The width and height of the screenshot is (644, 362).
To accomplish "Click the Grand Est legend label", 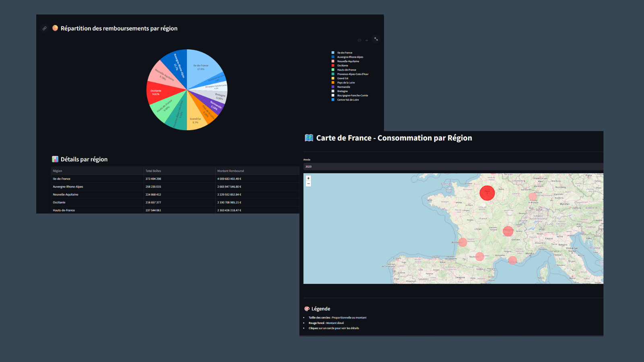I will tap(343, 78).
